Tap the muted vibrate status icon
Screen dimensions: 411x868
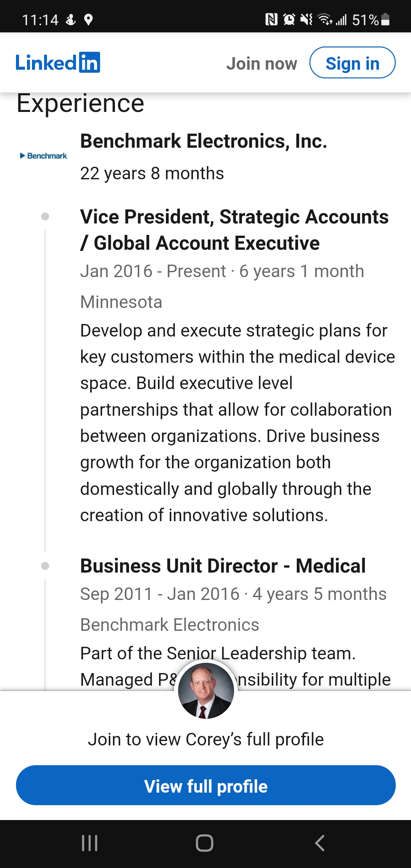(x=306, y=19)
